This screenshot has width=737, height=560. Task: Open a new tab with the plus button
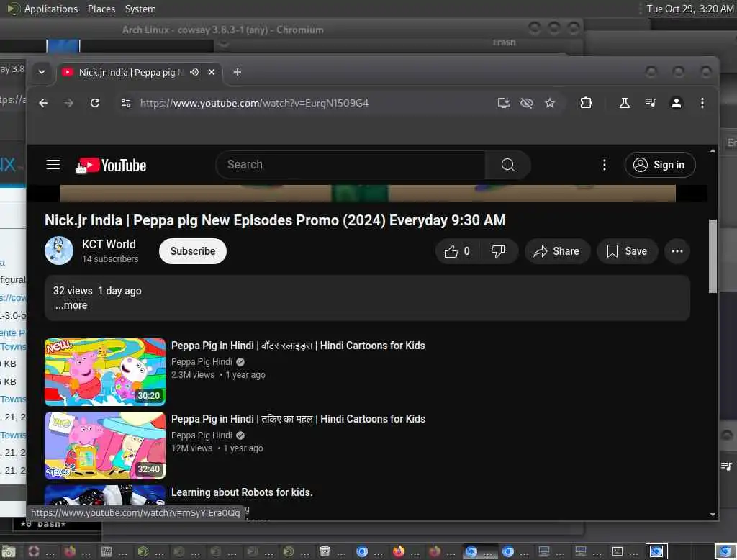click(238, 72)
